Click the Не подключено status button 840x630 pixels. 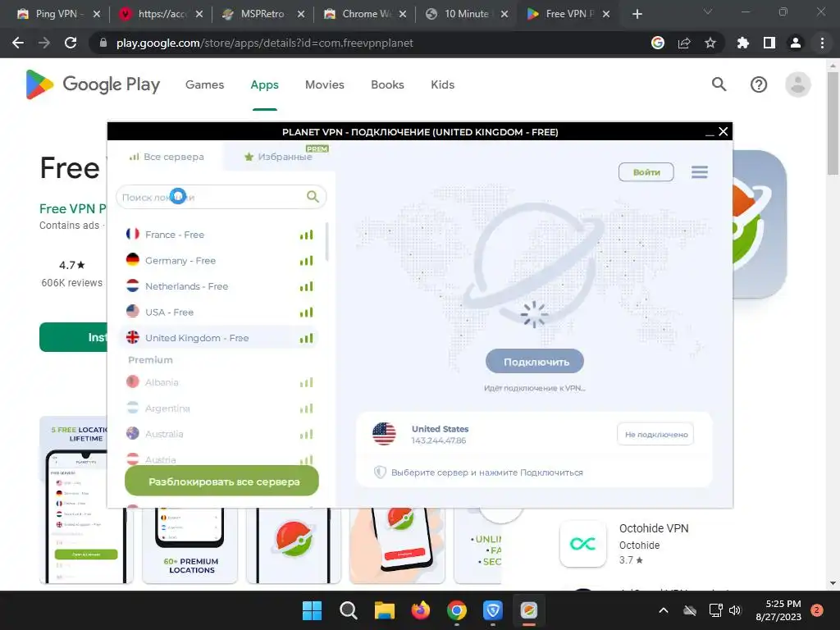[655, 434]
